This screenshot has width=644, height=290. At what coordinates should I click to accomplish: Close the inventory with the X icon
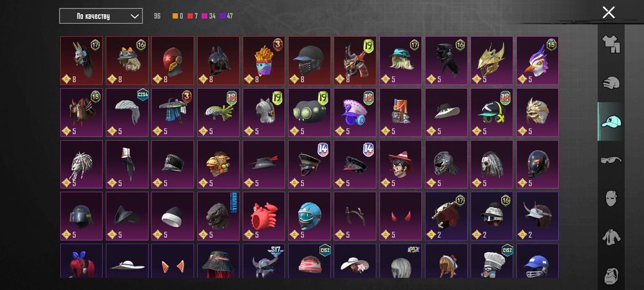(609, 13)
